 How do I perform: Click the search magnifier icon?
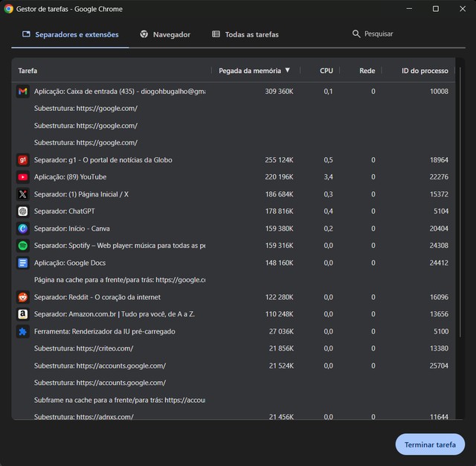point(356,33)
